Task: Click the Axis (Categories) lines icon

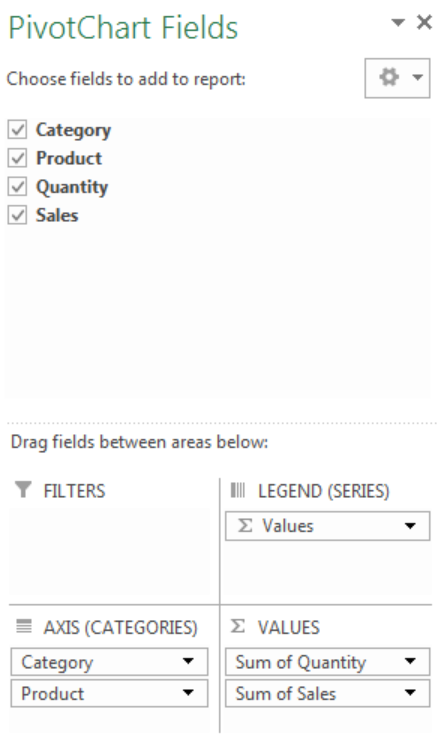Action: point(24,626)
